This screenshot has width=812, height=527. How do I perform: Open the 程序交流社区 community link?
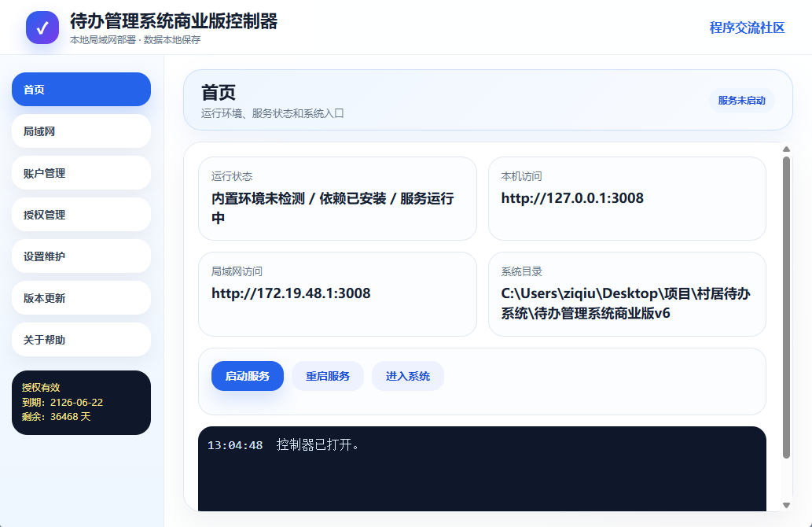click(747, 28)
